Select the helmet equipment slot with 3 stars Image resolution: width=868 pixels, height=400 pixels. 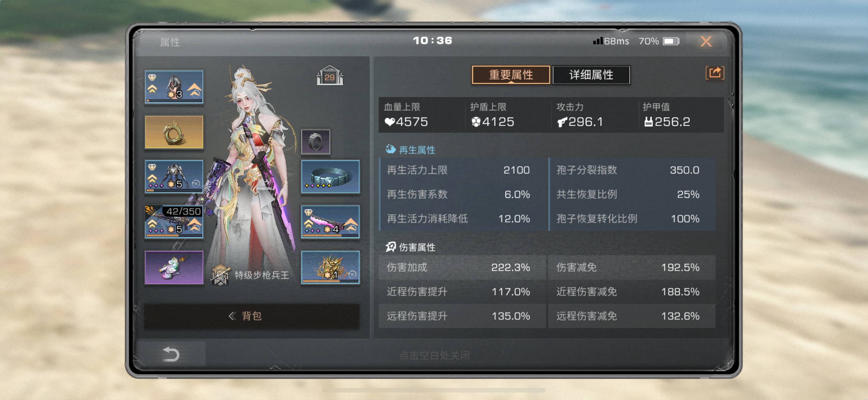pos(174,87)
